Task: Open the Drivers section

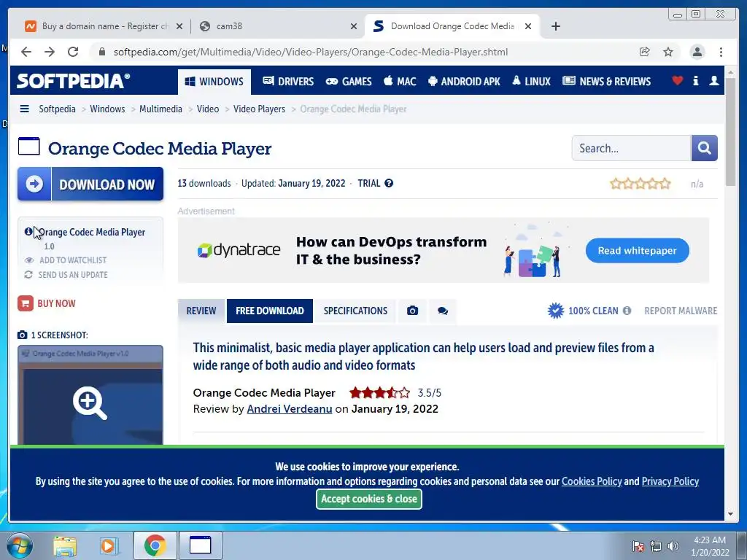Action: click(288, 82)
